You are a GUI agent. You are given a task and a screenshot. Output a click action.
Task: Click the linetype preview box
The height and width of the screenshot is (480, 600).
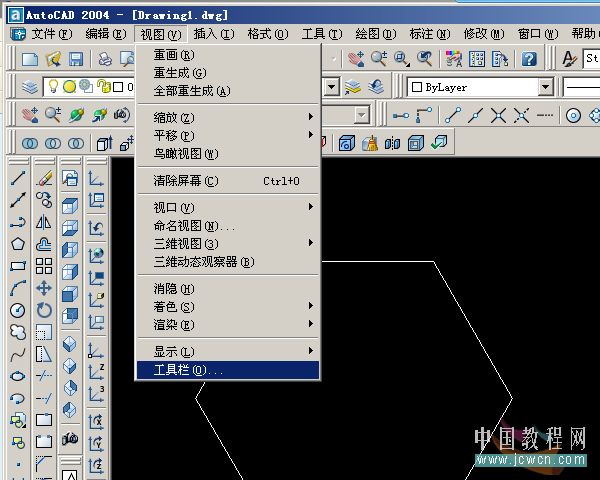(x=582, y=87)
